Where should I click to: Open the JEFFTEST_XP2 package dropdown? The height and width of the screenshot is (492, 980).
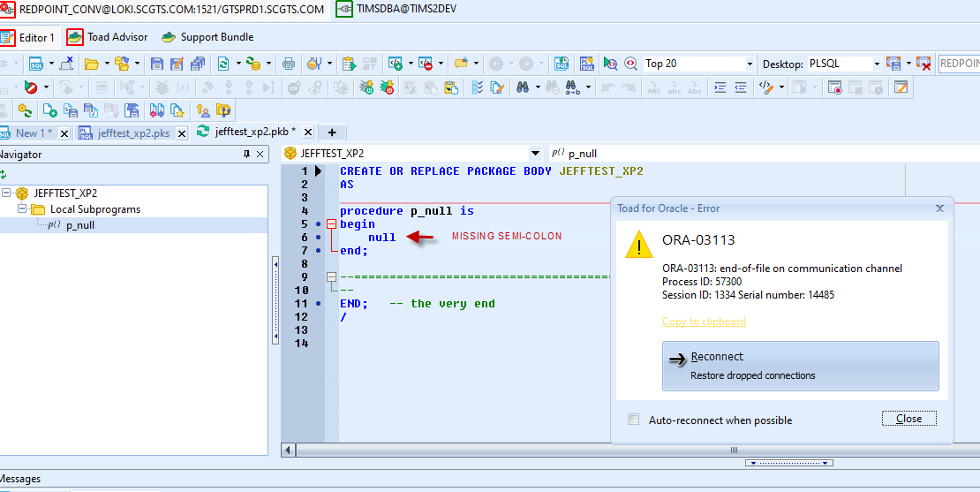[535, 153]
